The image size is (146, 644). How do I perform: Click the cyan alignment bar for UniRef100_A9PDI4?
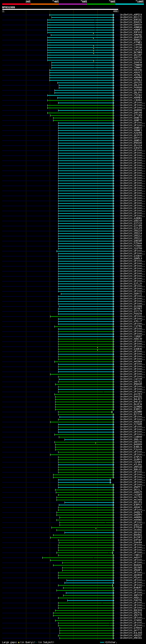(82, 15)
